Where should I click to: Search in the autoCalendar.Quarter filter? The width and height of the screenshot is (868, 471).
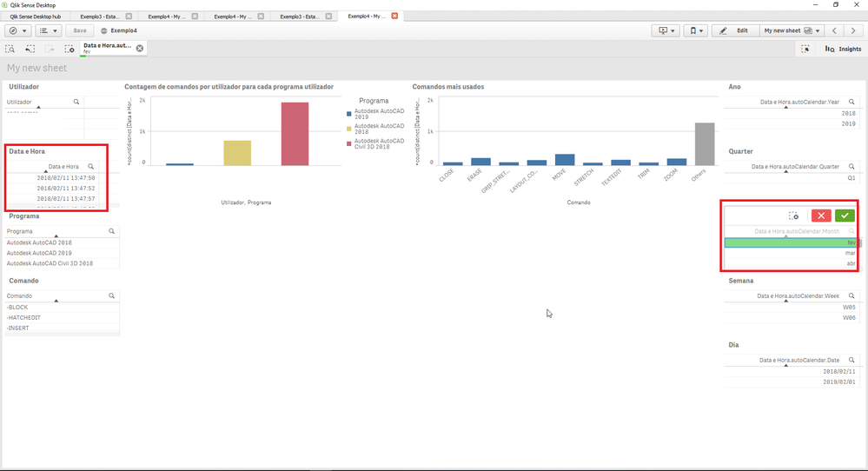pyautogui.click(x=852, y=167)
